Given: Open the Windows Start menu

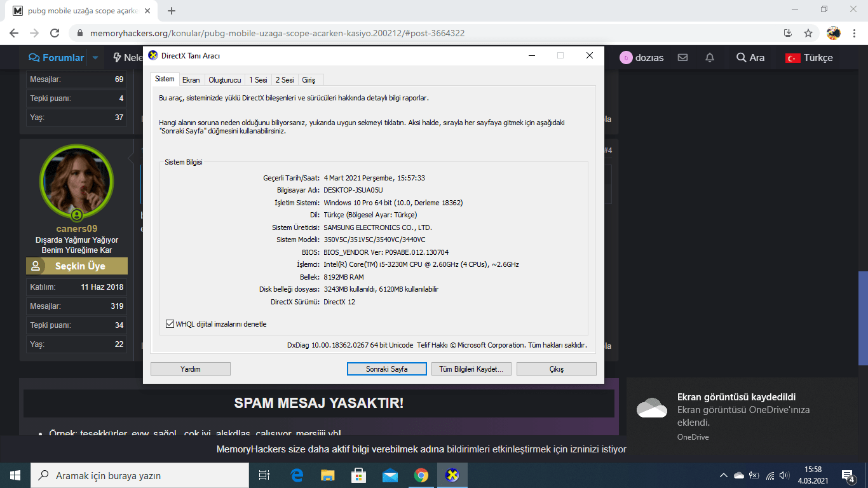Looking at the screenshot, I should 15,475.
